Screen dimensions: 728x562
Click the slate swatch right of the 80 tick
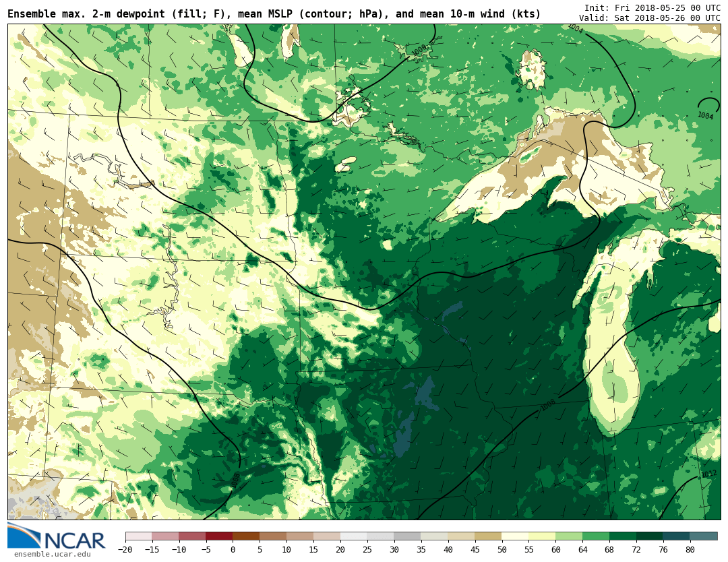[x=704, y=536]
